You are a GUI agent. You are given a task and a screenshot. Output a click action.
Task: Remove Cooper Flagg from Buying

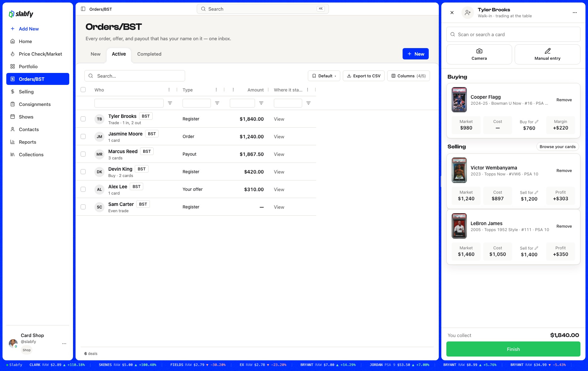tap(564, 100)
